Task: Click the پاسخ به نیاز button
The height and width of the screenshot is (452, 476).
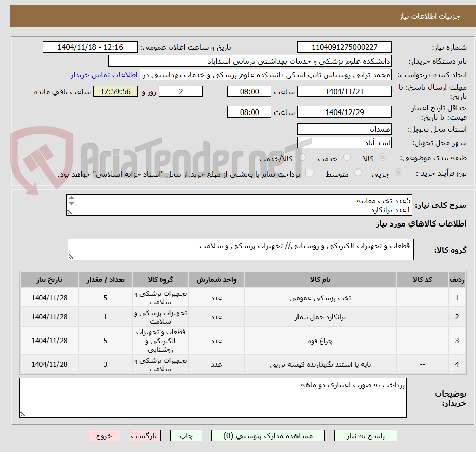Action: [x=366, y=435]
